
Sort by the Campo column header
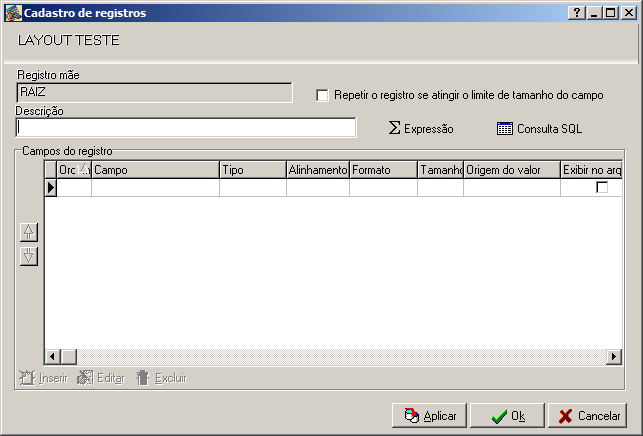[x=155, y=170]
